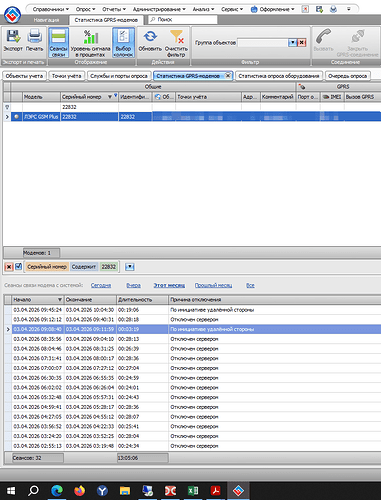
Task: Click the Поиск search field
Action: [183, 20]
